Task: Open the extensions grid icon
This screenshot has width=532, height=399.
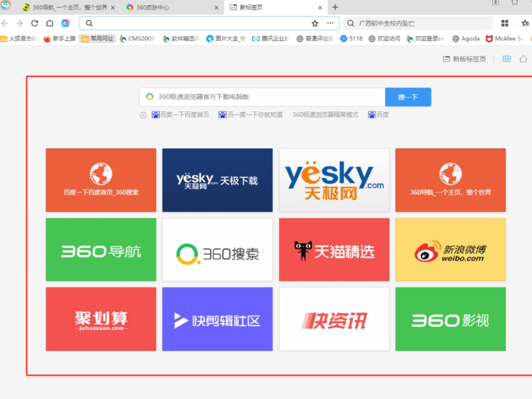Action: click(505, 23)
